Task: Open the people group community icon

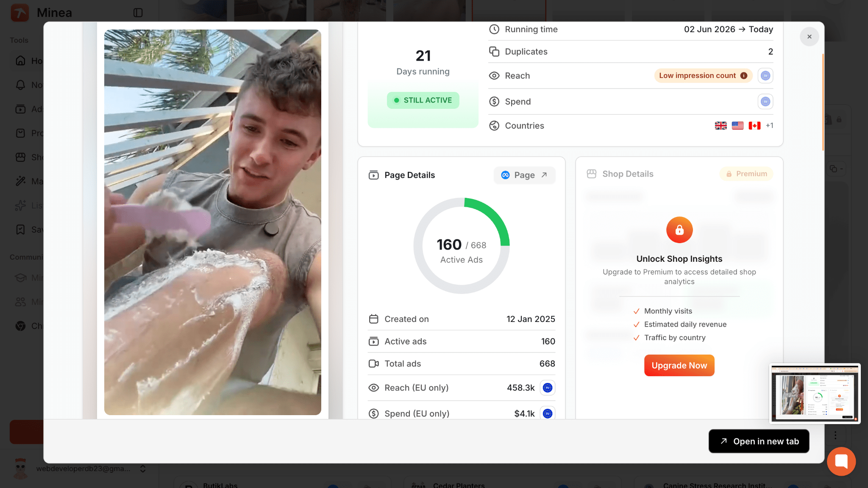Action: (x=20, y=302)
